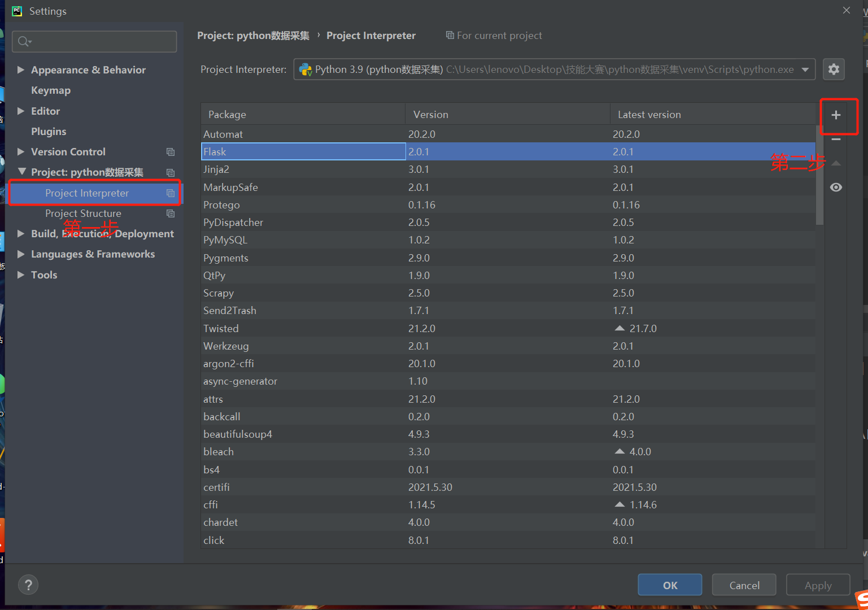Click the Python logo in interpreter field

tap(306, 69)
